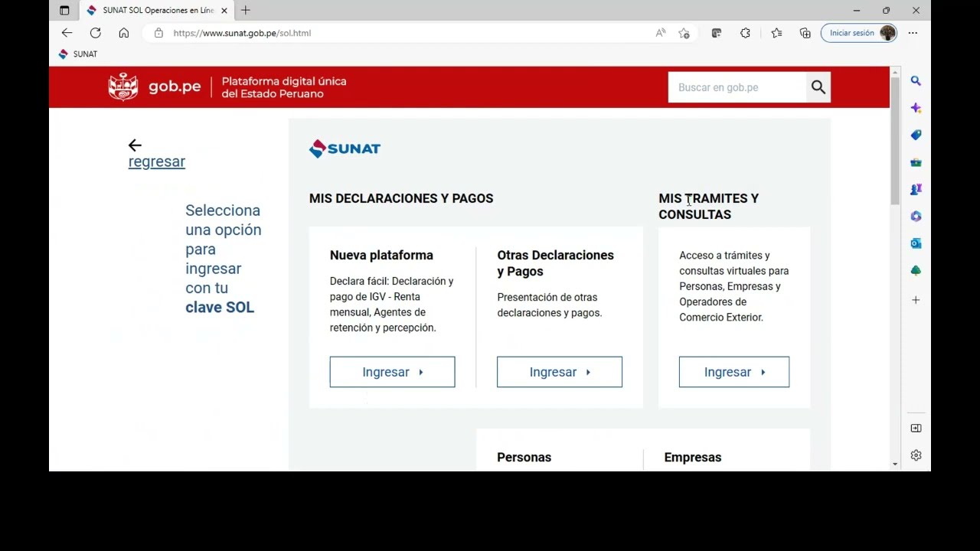Click the MIS DECLARACIONES Y PAGOS heading
This screenshot has width=980, height=551.
pos(401,198)
